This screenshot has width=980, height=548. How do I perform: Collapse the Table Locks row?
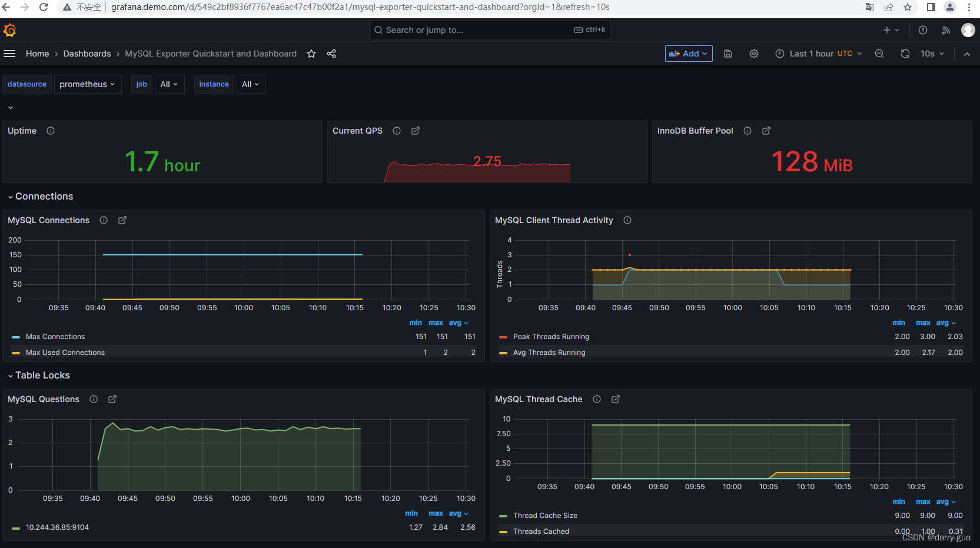pyautogui.click(x=39, y=376)
